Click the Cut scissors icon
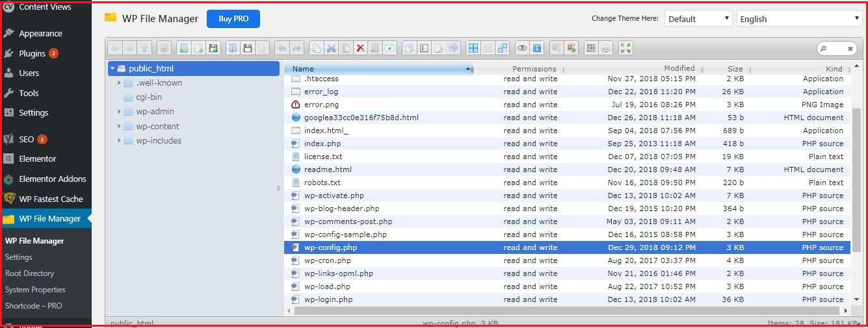The image size is (868, 328). [x=331, y=48]
